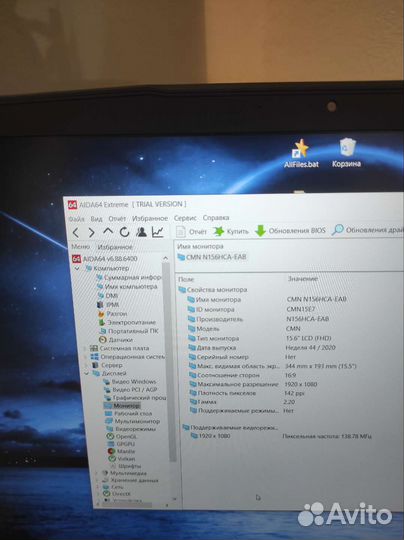Collapse the Компьютер tree node
The width and height of the screenshot is (404, 540).
click(x=77, y=268)
